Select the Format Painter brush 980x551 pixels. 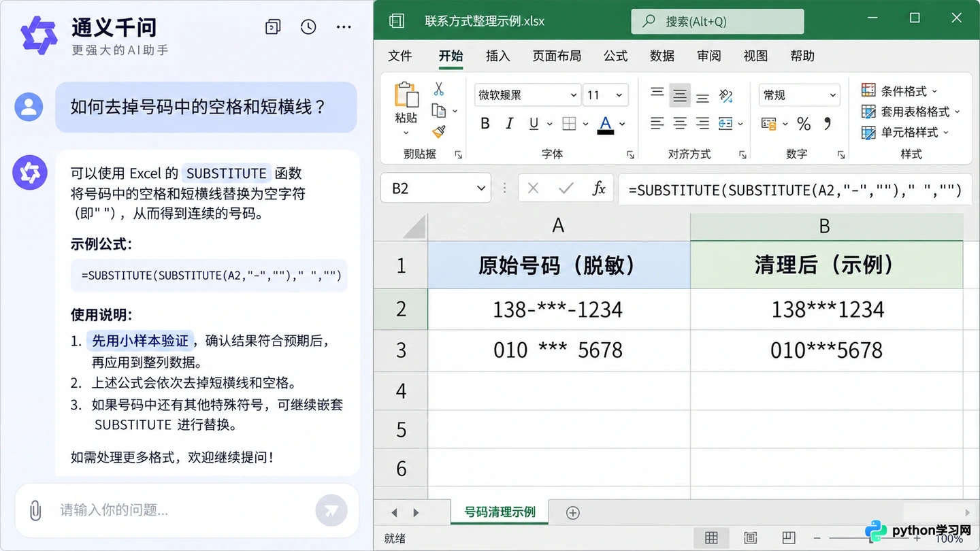pos(439,131)
